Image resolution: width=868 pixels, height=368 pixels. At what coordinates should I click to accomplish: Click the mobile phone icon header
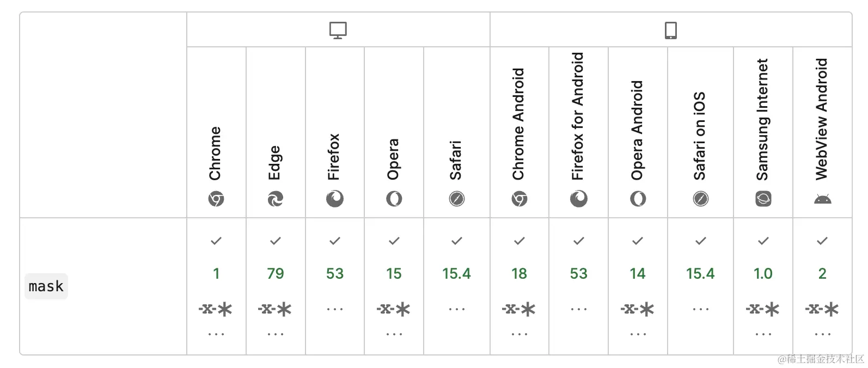671,30
